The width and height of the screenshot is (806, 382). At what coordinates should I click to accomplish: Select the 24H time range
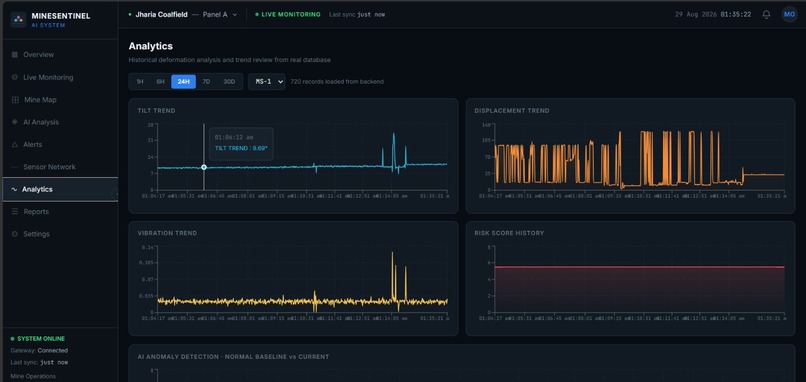[184, 82]
